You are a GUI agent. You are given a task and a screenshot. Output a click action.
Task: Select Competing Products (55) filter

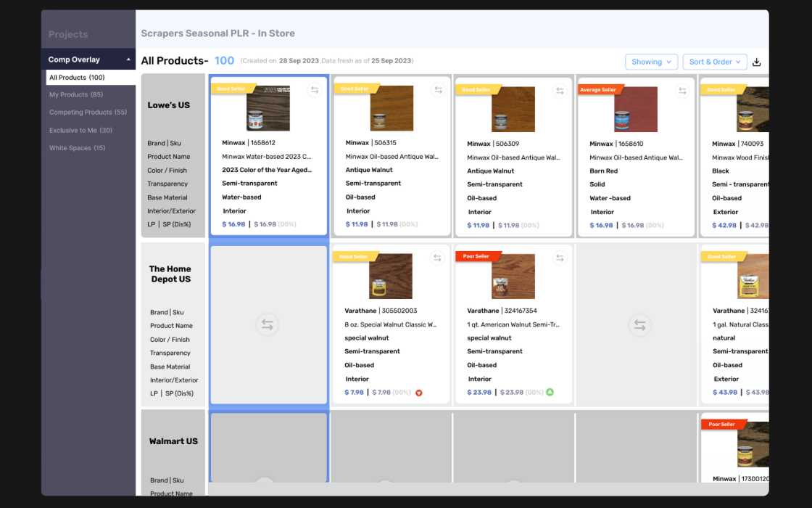(x=88, y=112)
